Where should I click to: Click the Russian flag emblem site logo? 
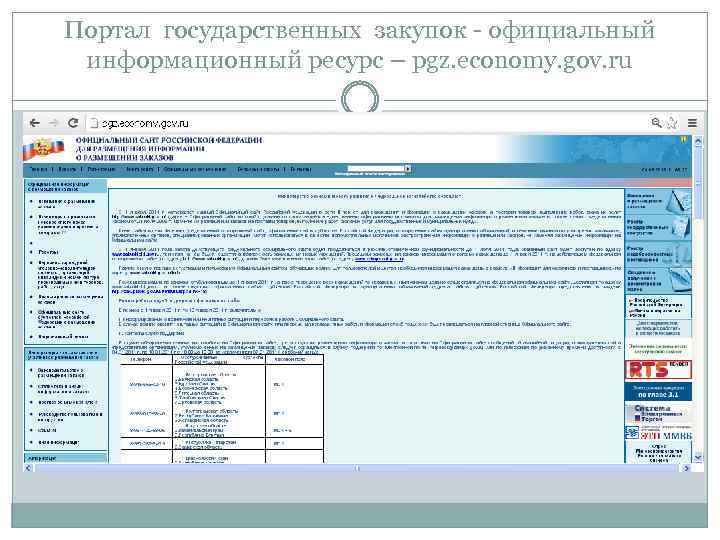tap(43, 148)
